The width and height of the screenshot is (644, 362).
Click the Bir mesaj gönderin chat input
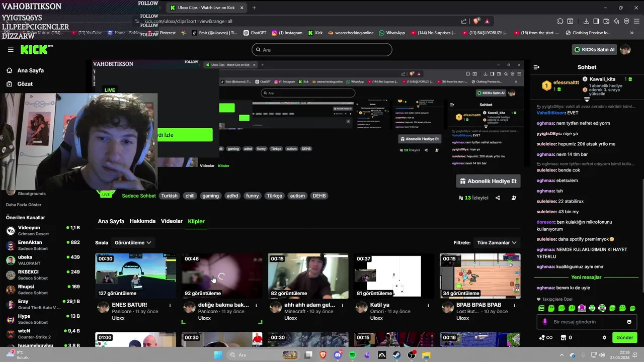pos(586,322)
